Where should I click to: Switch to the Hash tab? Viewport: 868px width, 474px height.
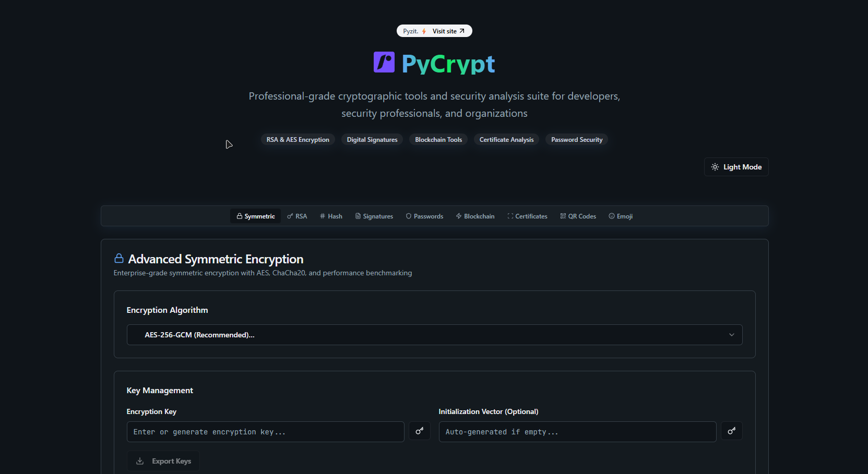click(x=331, y=216)
